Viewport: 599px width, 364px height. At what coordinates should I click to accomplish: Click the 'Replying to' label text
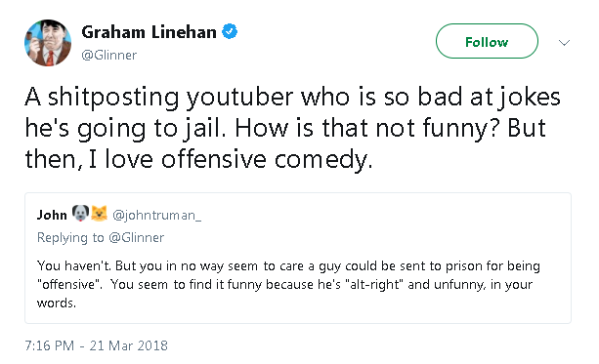(70, 238)
